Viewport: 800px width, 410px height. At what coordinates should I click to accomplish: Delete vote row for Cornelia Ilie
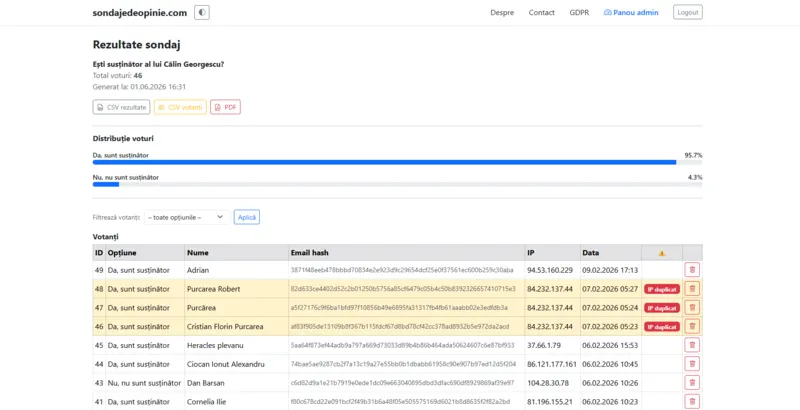pos(692,402)
